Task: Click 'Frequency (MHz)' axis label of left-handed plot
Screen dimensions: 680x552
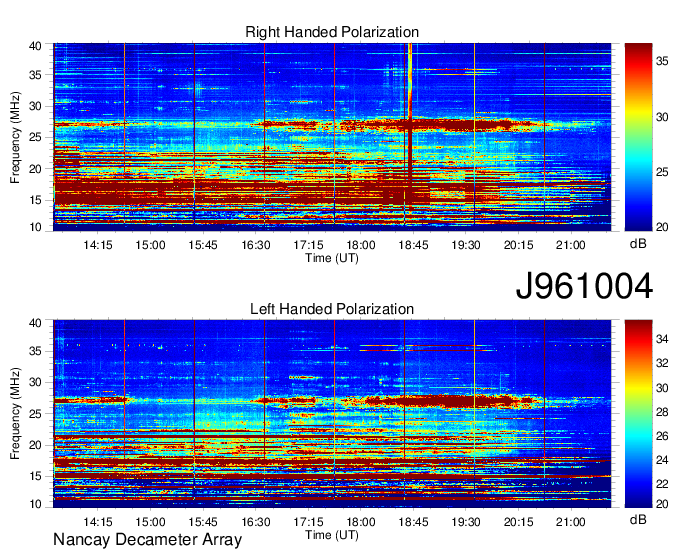Action: coord(15,414)
